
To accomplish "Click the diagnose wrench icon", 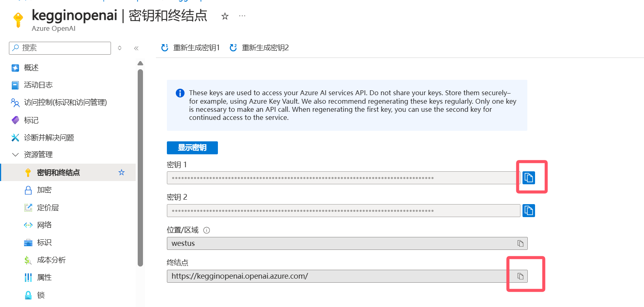I will pyautogui.click(x=15, y=138).
